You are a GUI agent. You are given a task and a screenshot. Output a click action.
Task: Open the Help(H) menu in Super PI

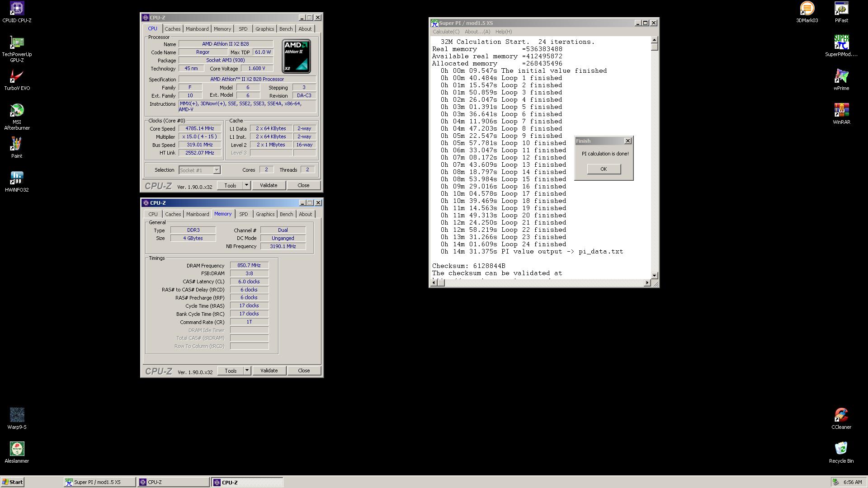tap(504, 32)
